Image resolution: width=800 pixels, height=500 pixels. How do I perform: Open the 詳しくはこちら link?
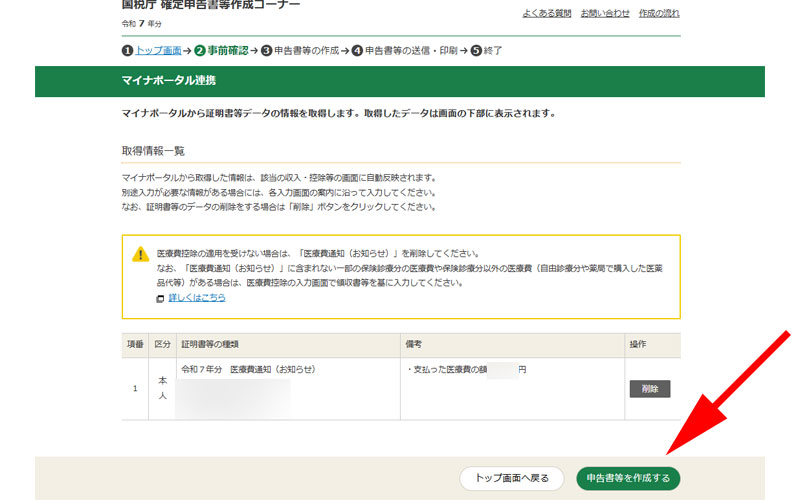197,297
